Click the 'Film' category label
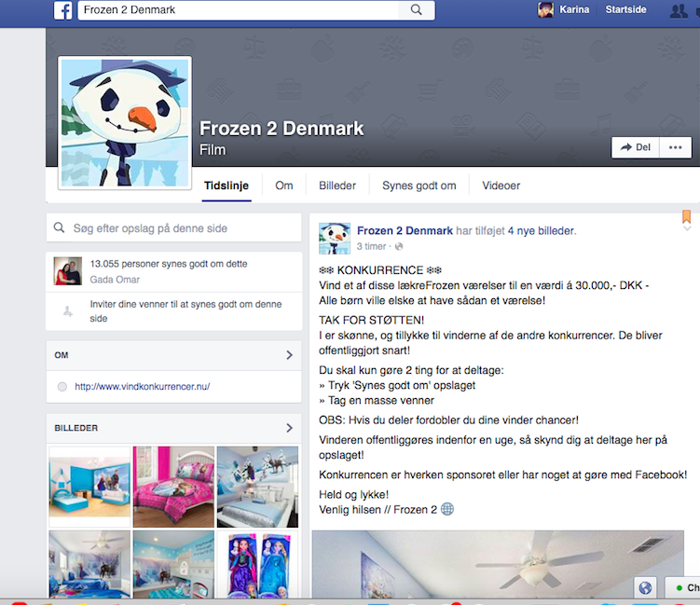700x605 pixels. 213,149
